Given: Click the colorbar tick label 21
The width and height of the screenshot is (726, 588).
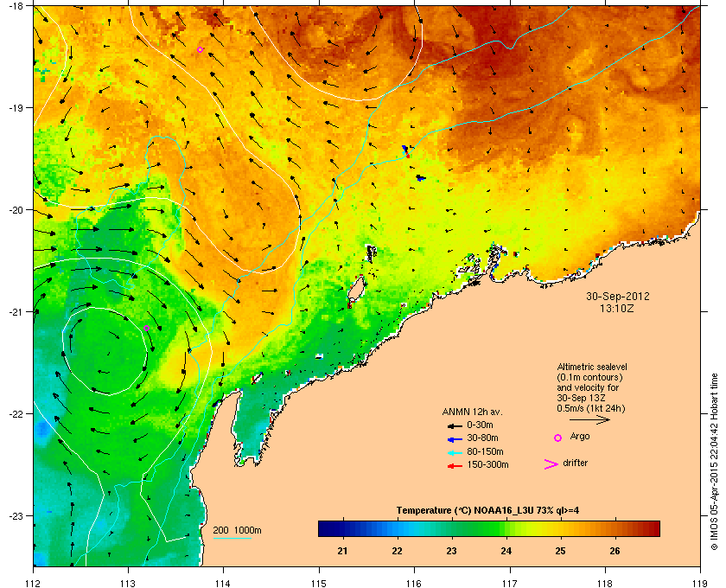Looking at the screenshot, I should 342,551.
